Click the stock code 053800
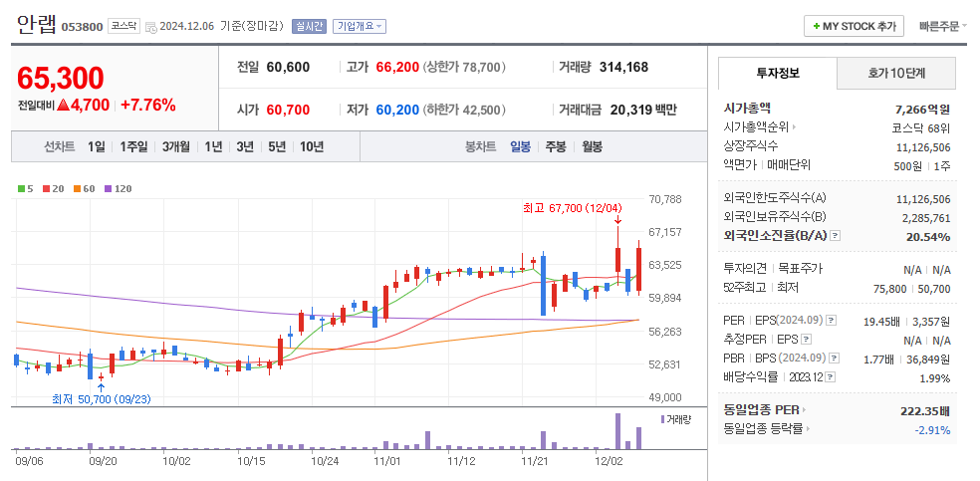This screenshot has height=481, width=980. click(82, 27)
